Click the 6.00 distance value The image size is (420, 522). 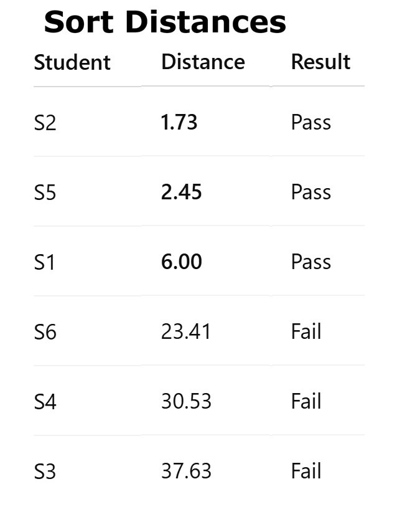tap(181, 262)
